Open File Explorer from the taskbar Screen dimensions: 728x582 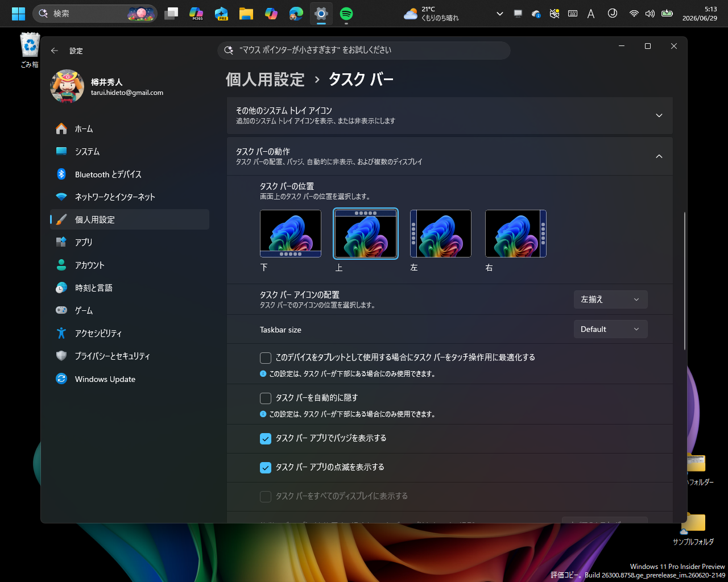click(246, 14)
